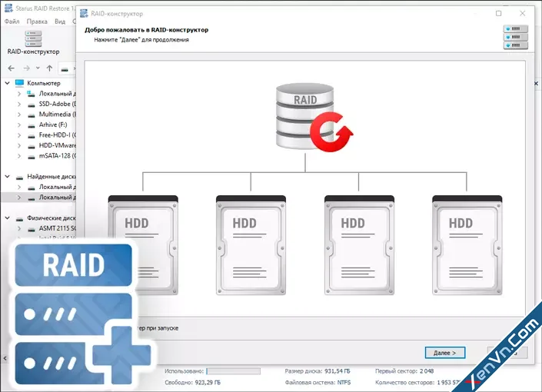
Task: Expand the ASMT 2115 disk node
Action: 19,228
